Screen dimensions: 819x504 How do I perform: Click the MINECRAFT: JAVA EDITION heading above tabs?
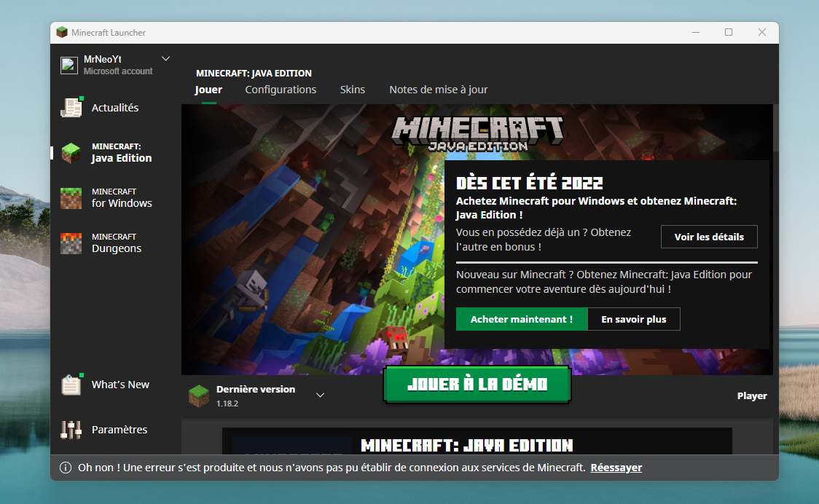(x=254, y=73)
